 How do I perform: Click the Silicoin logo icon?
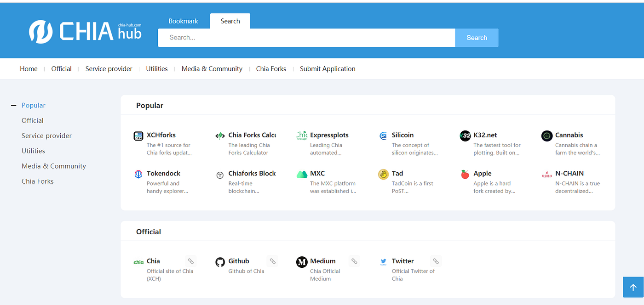[x=383, y=136]
